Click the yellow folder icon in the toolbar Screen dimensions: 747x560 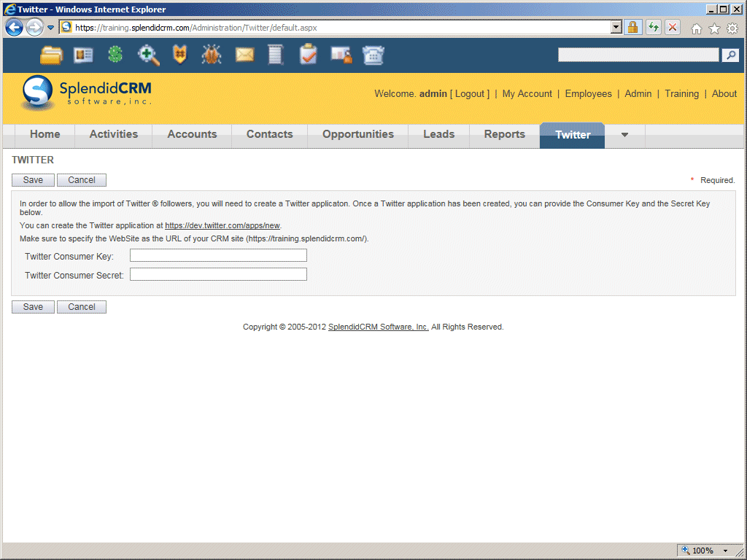coord(51,55)
